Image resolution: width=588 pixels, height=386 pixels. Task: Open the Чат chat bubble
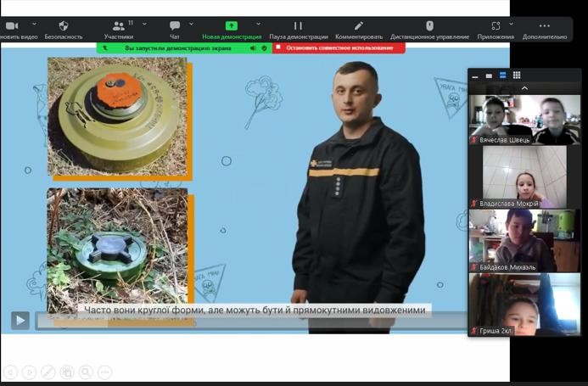point(175,25)
